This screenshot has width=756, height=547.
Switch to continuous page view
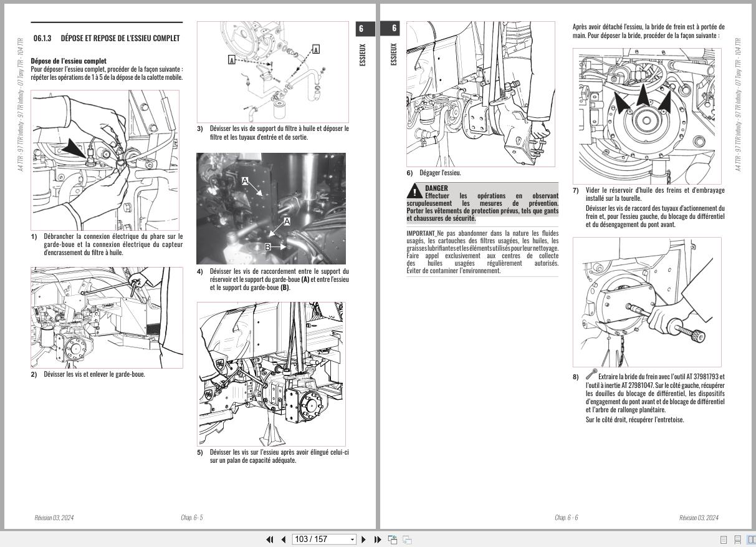[x=738, y=540]
